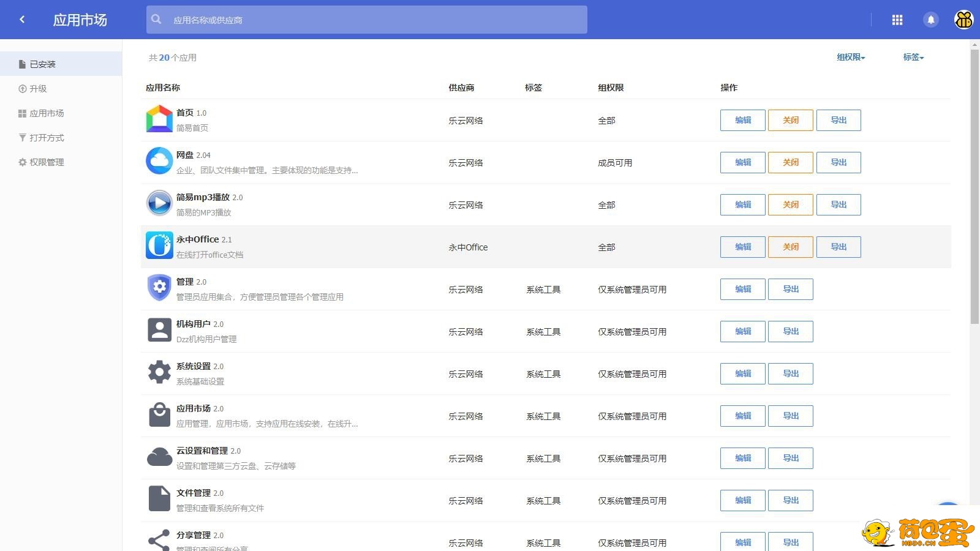Image resolution: width=980 pixels, height=551 pixels.
Task: Edit the 首页 app
Action: coord(742,120)
